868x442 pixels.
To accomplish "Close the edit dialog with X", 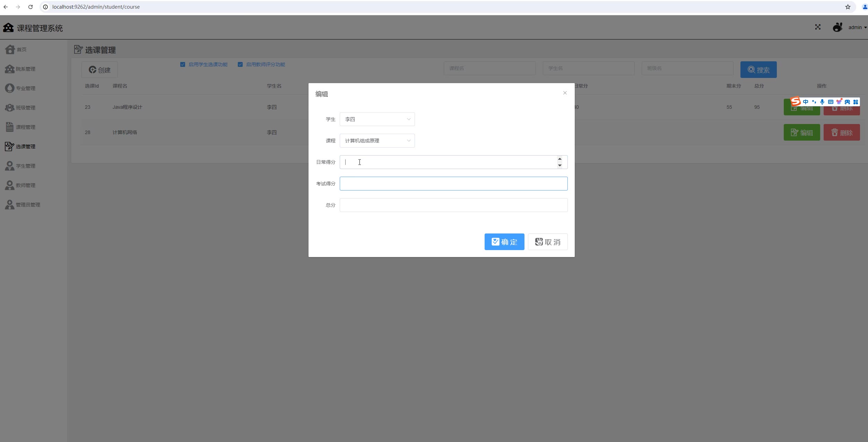I will click(565, 93).
